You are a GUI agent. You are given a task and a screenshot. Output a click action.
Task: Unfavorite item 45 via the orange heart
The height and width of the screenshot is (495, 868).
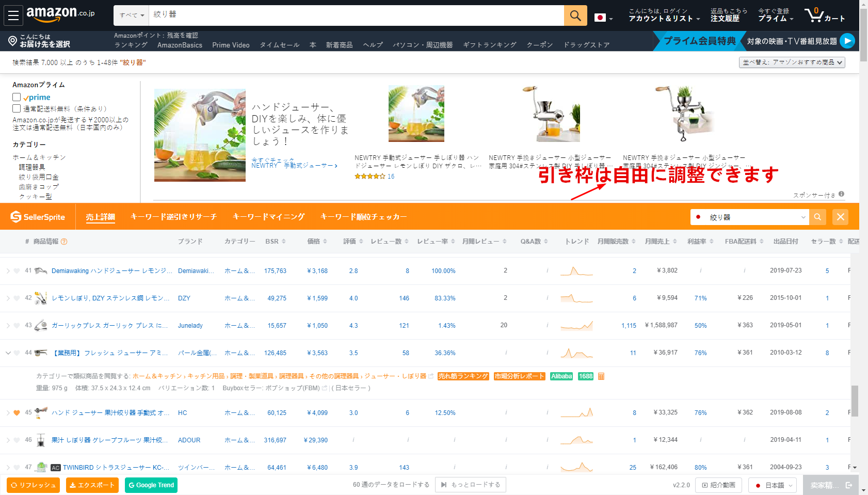tap(17, 413)
